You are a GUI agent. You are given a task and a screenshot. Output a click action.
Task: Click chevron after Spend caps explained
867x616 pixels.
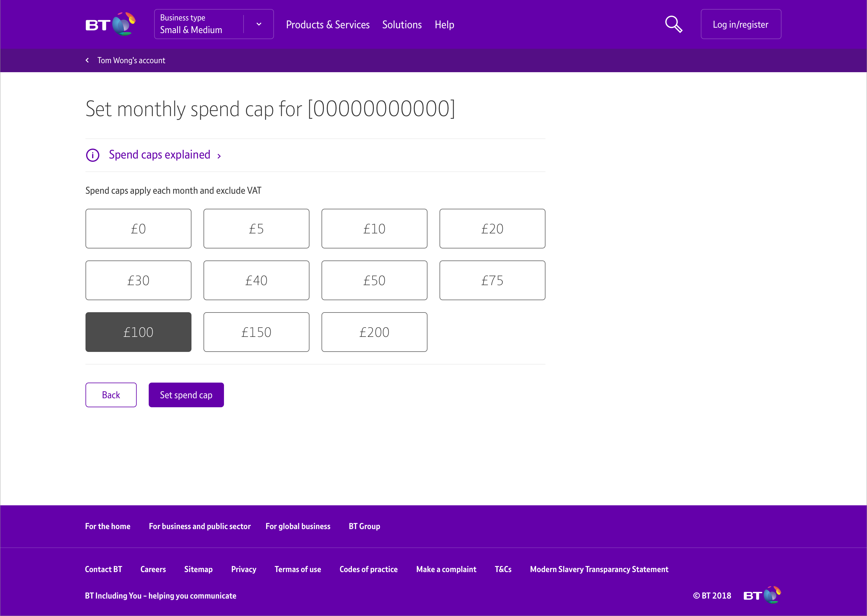[x=219, y=156]
